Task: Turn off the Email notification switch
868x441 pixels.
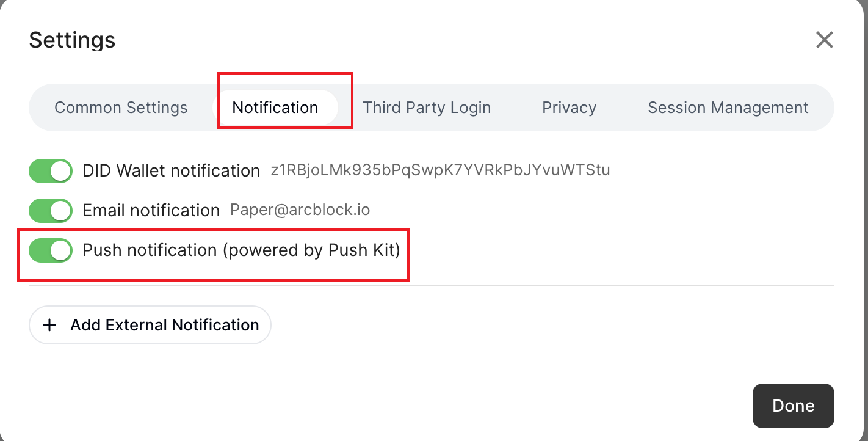Action: [51, 211]
